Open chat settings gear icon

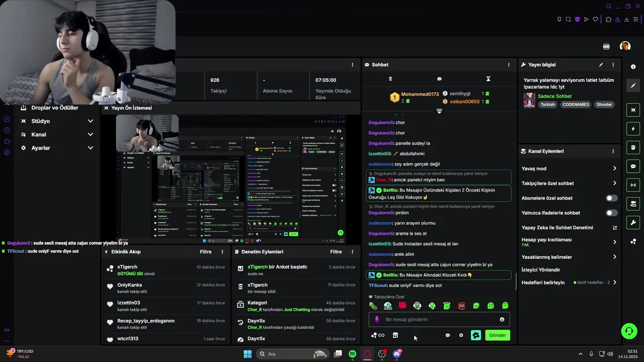click(461, 335)
